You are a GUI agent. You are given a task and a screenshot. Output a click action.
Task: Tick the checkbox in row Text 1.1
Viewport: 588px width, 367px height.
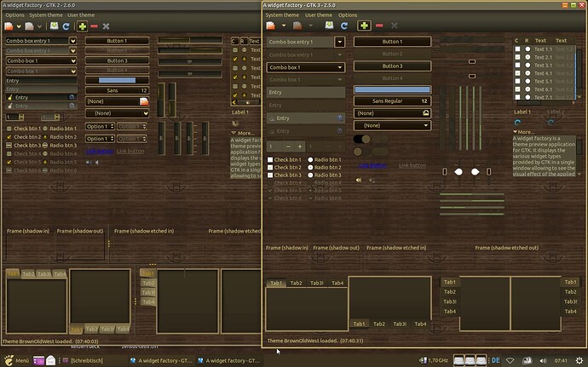click(517, 49)
